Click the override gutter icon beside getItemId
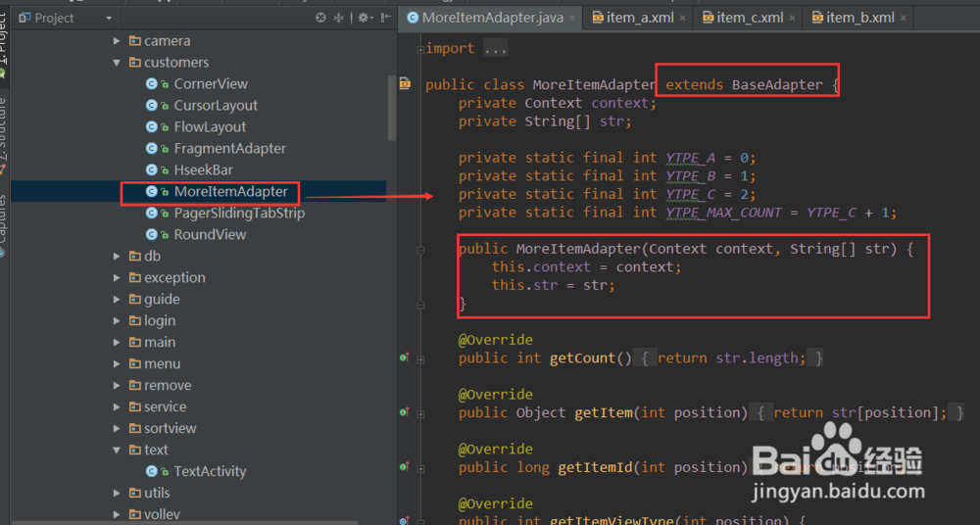980x525 pixels. tap(405, 466)
